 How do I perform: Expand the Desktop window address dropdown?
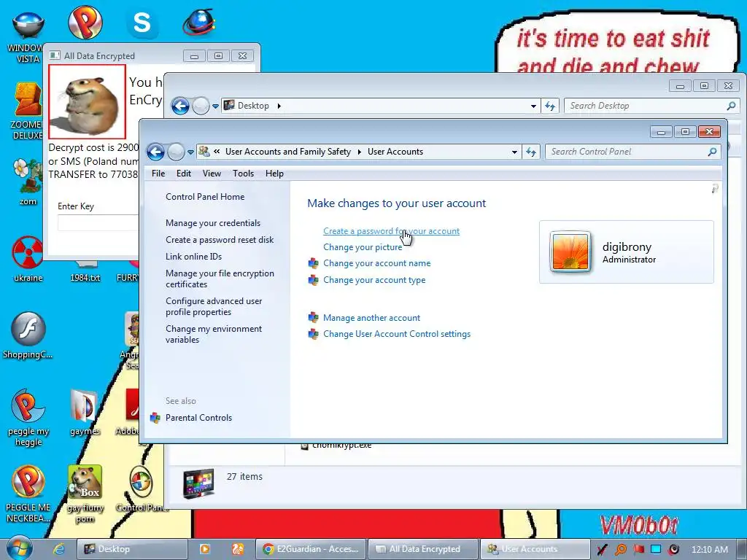(533, 106)
